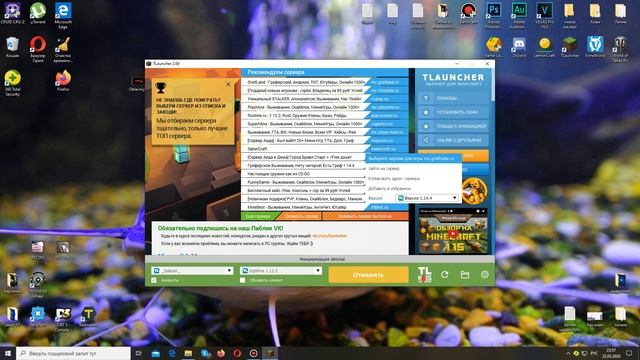
Task: Open Discord desktop shortcut
Action: point(519,47)
